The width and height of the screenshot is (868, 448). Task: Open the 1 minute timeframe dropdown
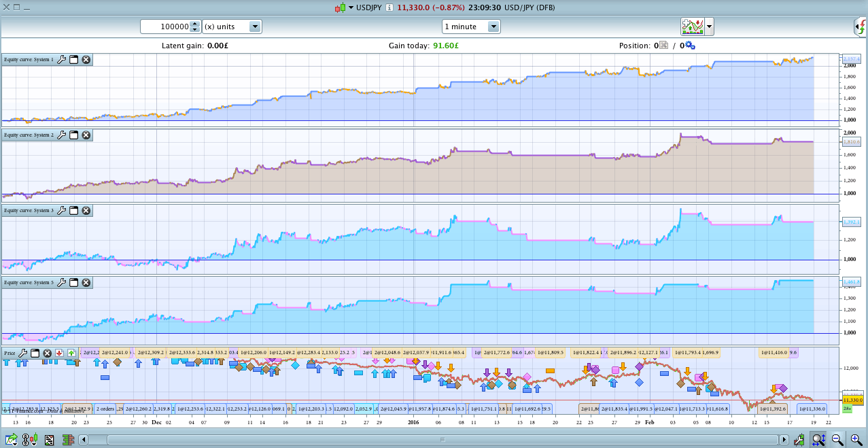point(493,27)
